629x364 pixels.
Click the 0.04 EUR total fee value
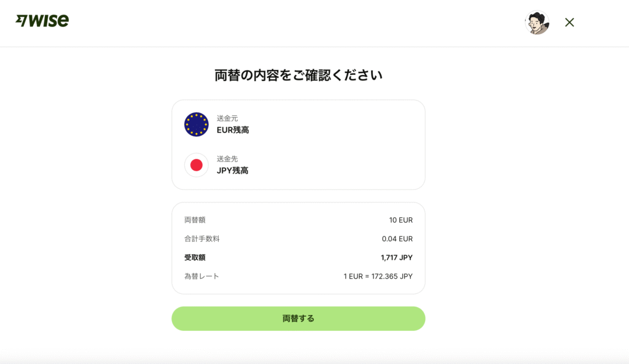pos(397,239)
